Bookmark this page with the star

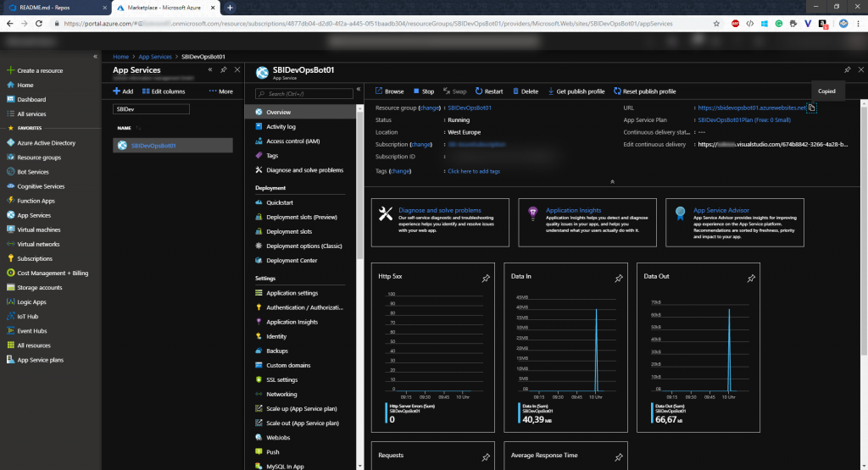[716, 24]
